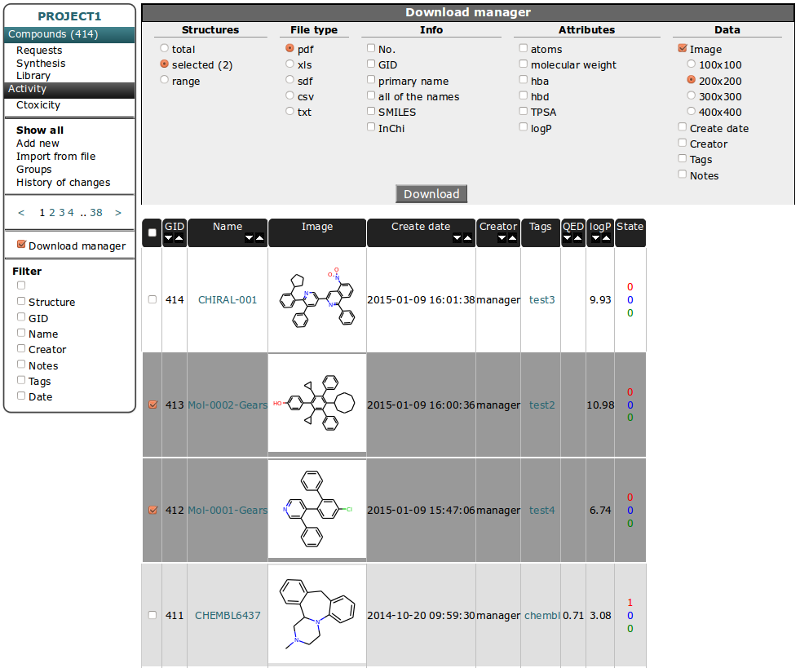
Task: Click Show all link
Action: click(x=40, y=130)
